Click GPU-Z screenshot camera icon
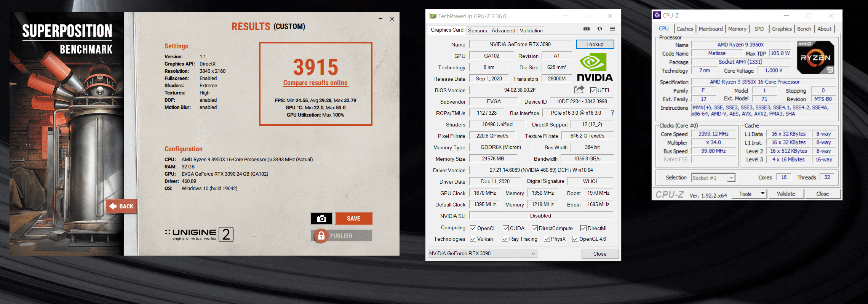Viewport: 868px width, 304px height. [587, 29]
